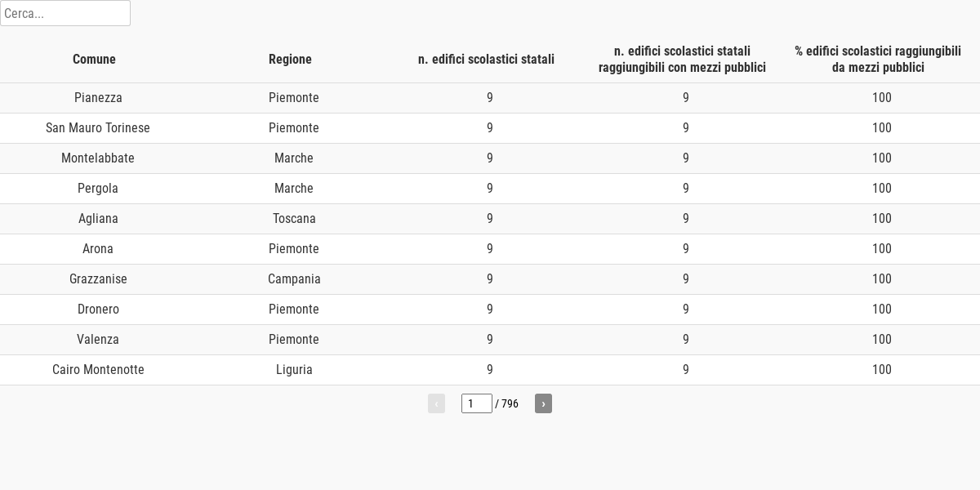Sort by the Comune column header
This screenshot has width=980, height=490.
94,59
